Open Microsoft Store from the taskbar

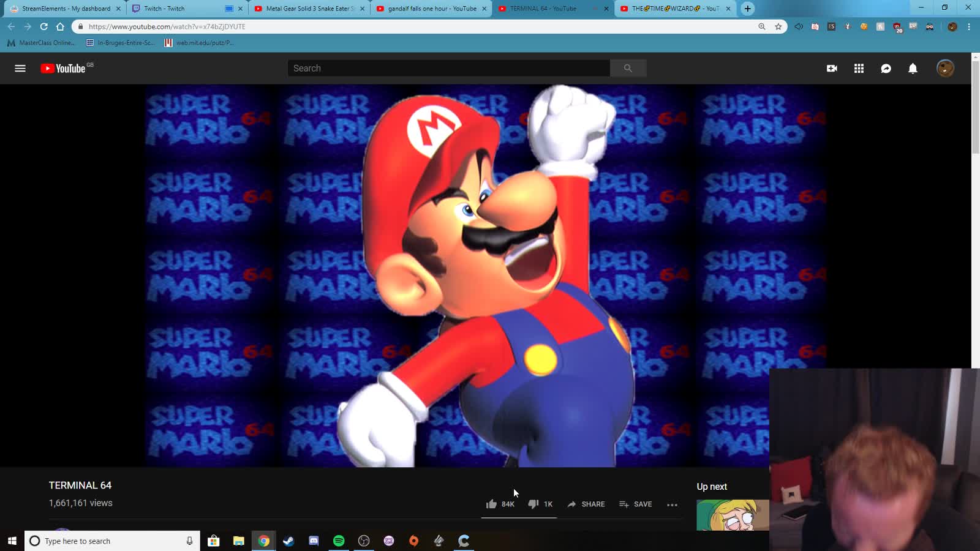pyautogui.click(x=214, y=541)
